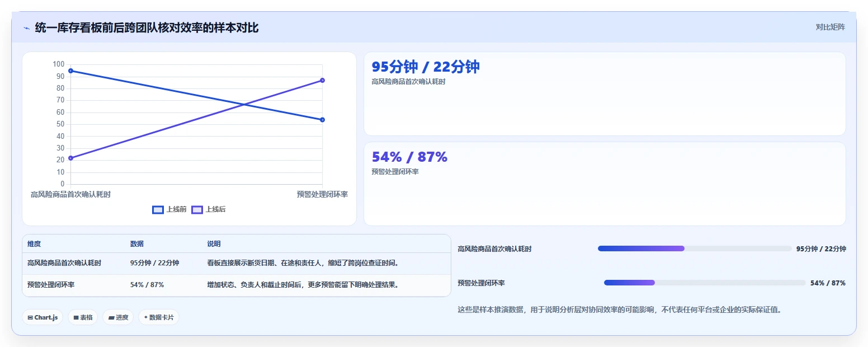Click the 上线后 data point at value 87
This screenshot has height=347, width=868.
click(322, 81)
